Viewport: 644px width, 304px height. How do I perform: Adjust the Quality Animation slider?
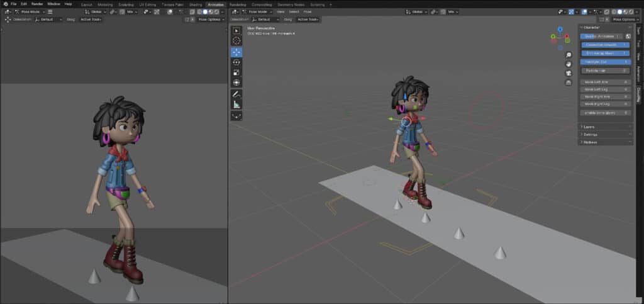click(x=602, y=36)
